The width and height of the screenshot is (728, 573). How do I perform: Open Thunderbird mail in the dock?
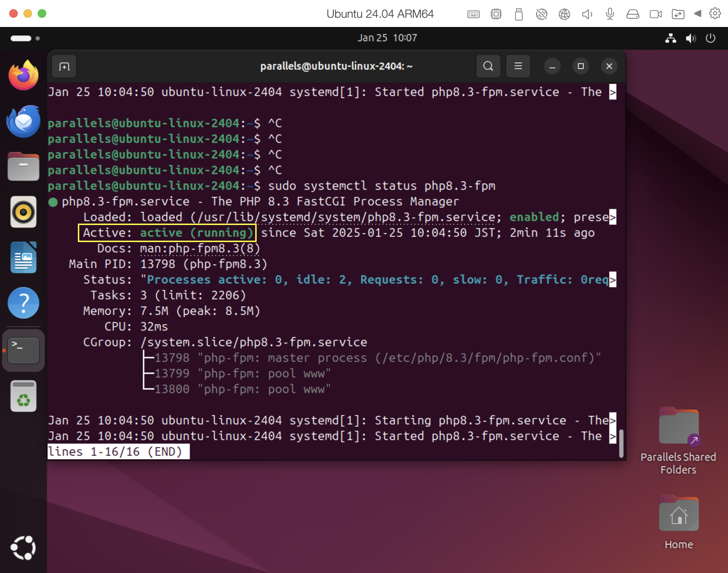pyautogui.click(x=23, y=121)
